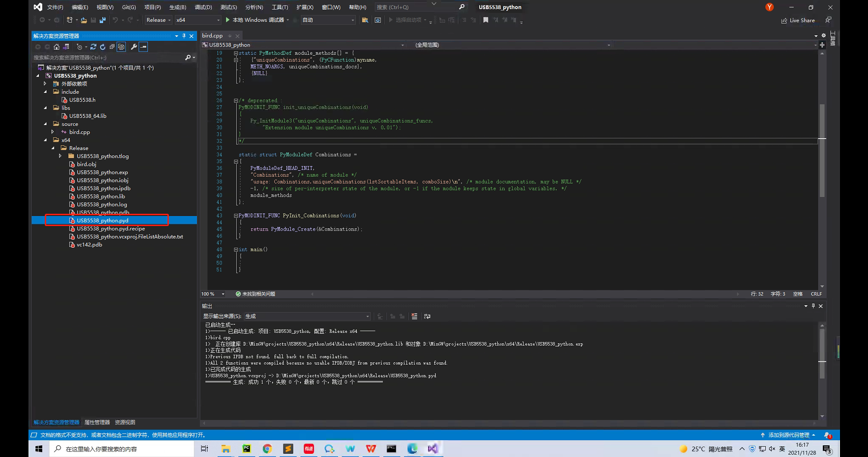The height and width of the screenshot is (457, 868).
Task: Toggle word wrap in the output panel
Action: tap(427, 316)
